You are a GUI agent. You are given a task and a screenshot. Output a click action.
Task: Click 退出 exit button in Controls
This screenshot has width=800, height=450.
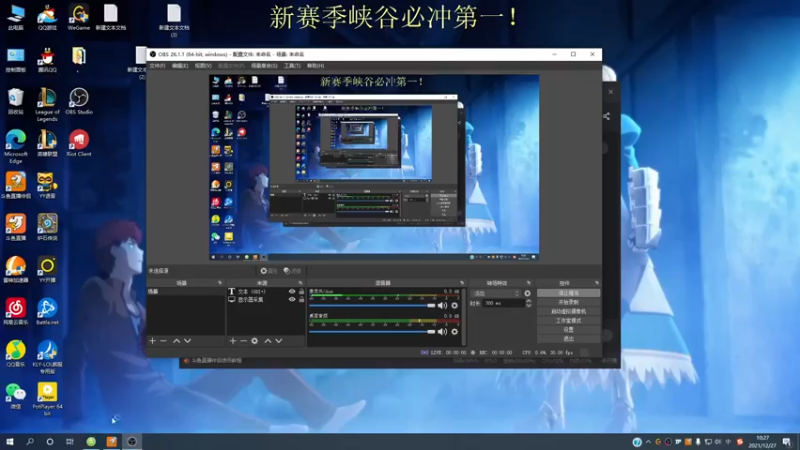pos(568,339)
